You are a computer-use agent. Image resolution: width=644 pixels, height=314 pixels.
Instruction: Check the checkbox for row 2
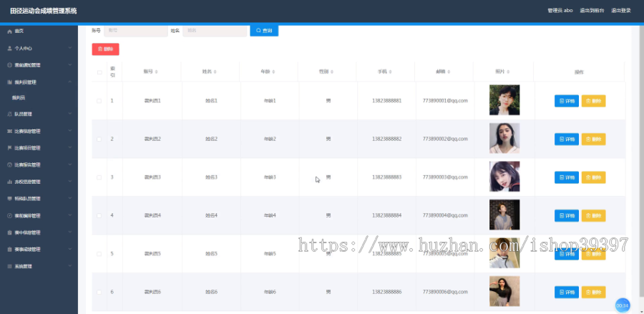click(99, 139)
